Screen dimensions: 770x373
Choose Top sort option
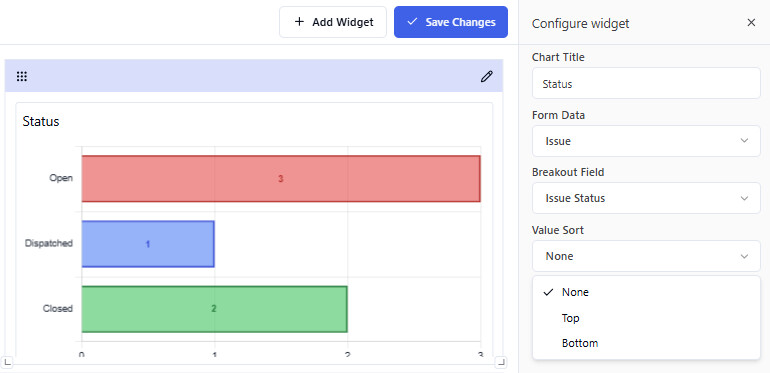[x=646, y=318]
